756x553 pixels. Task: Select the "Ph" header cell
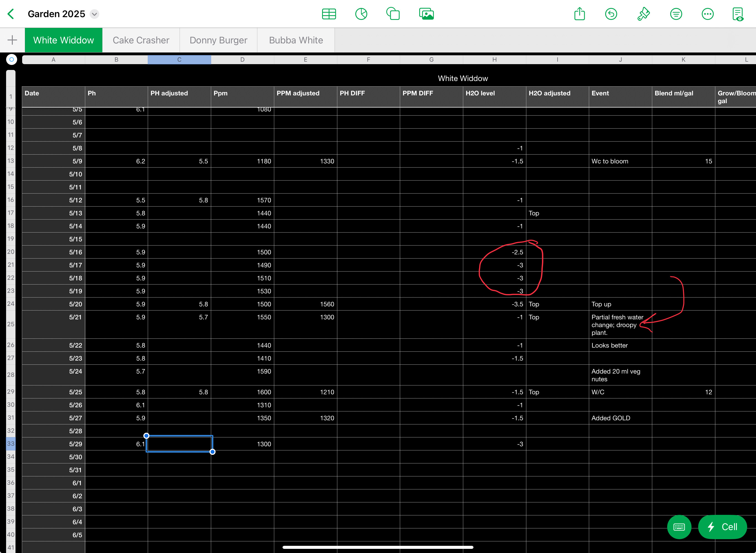[116, 97]
